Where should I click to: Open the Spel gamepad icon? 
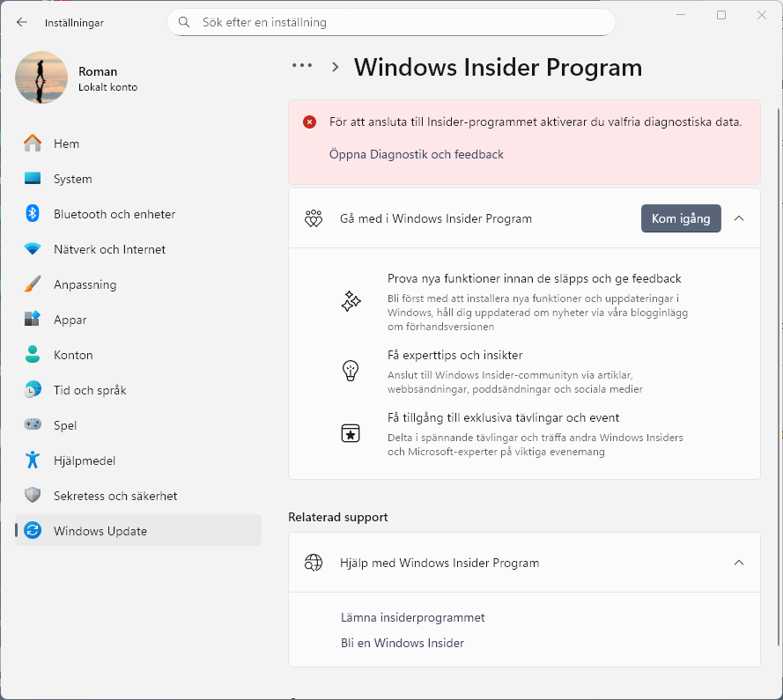(x=33, y=424)
